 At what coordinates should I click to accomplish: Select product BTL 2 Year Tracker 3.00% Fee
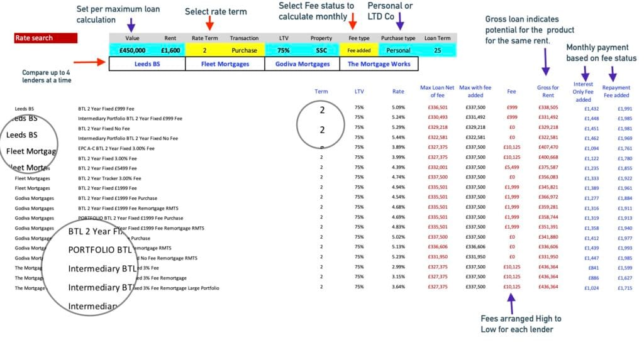point(109,178)
